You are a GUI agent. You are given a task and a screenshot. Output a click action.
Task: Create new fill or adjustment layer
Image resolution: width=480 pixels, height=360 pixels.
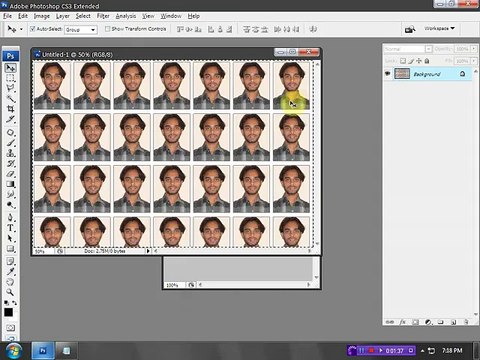(x=428, y=322)
